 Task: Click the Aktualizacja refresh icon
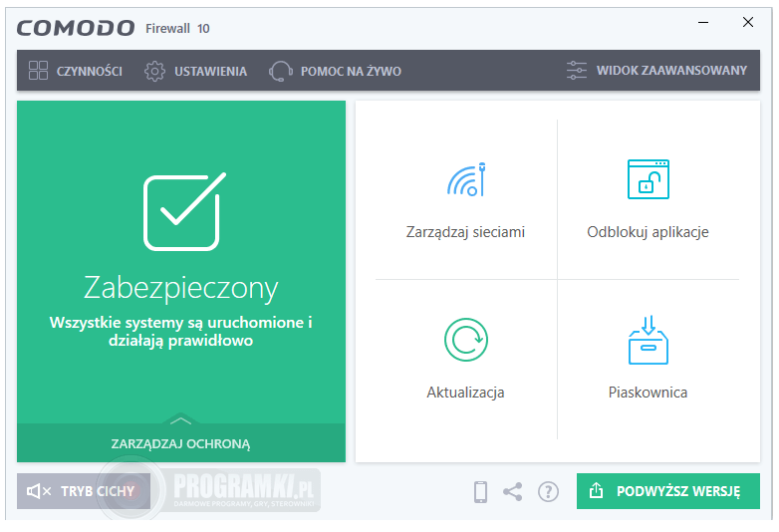[x=466, y=340]
